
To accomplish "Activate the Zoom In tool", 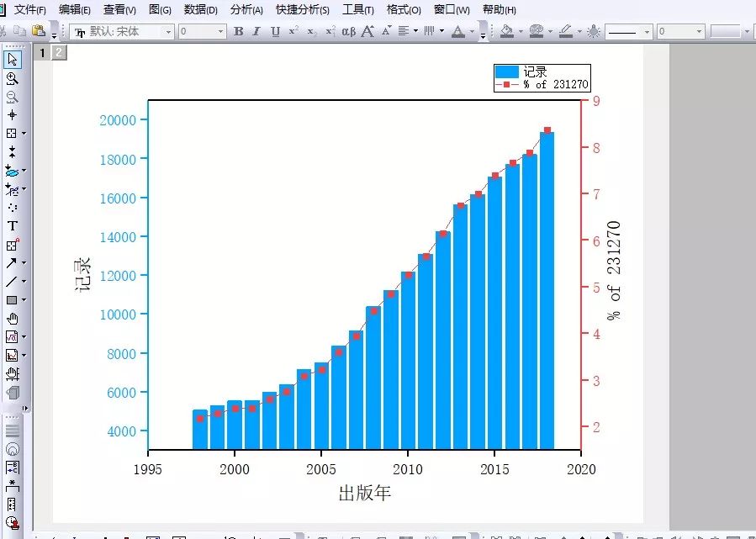I will click(12, 78).
